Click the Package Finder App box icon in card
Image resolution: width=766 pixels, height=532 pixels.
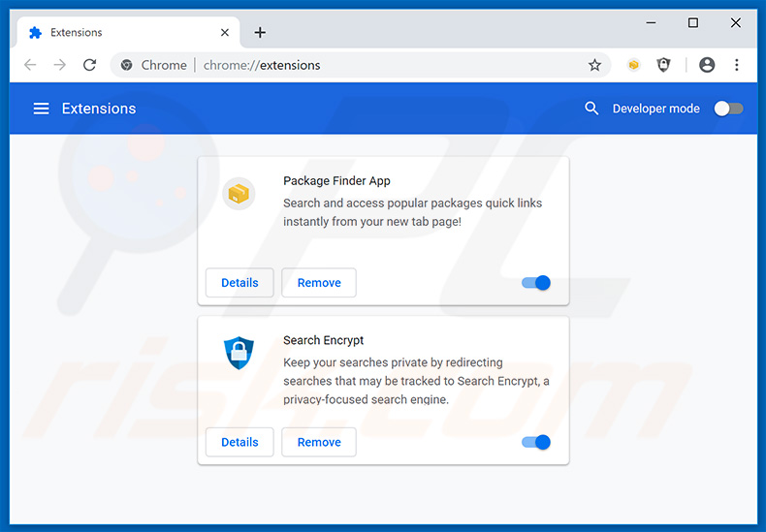coord(239,194)
